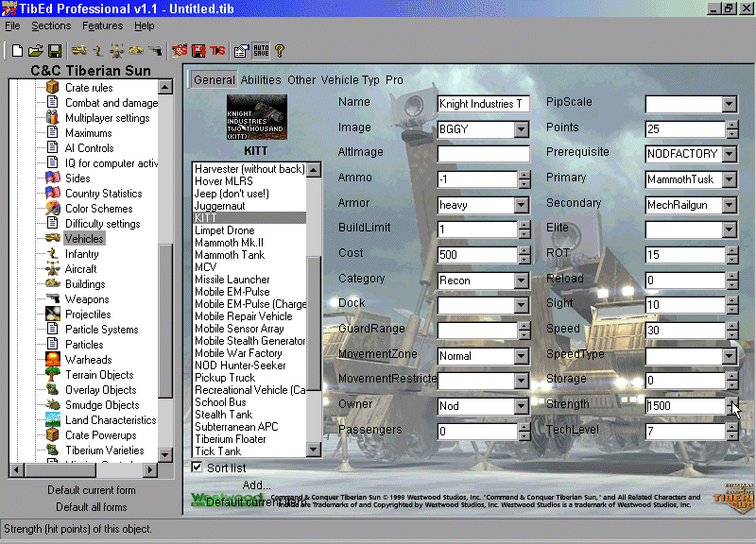Select Aircraft in the sections tree
This screenshot has height=544, width=756.
(x=81, y=269)
